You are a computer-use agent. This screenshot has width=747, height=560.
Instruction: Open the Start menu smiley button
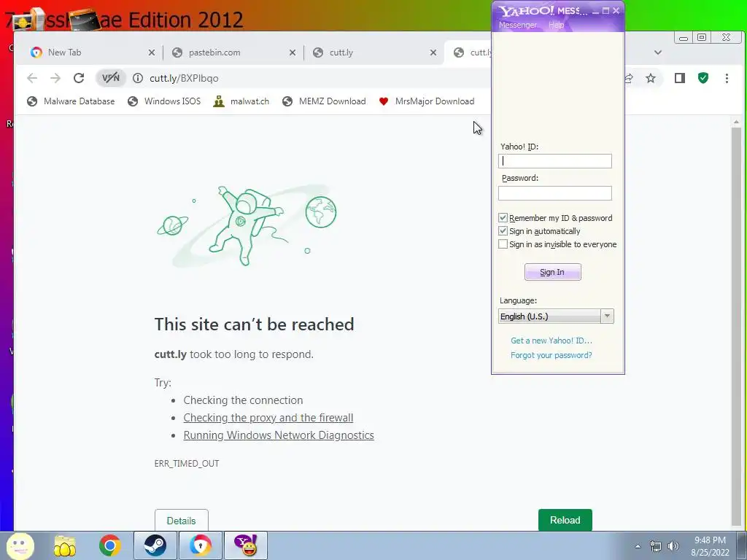(20, 545)
